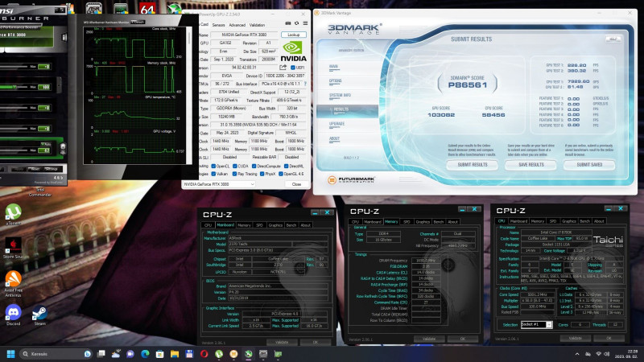
Task: Click the uTorrent taskbar icon
Action: click(219, 354)
